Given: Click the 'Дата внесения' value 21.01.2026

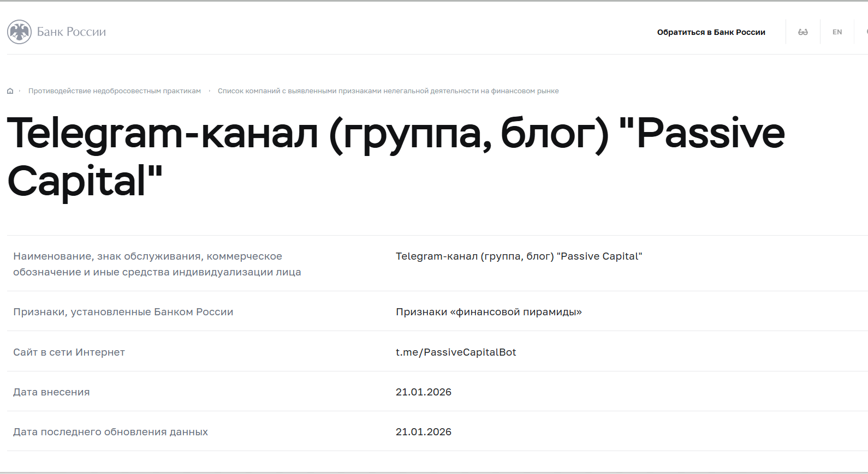Looking at the screenshot, I should [x=424, y=392].
